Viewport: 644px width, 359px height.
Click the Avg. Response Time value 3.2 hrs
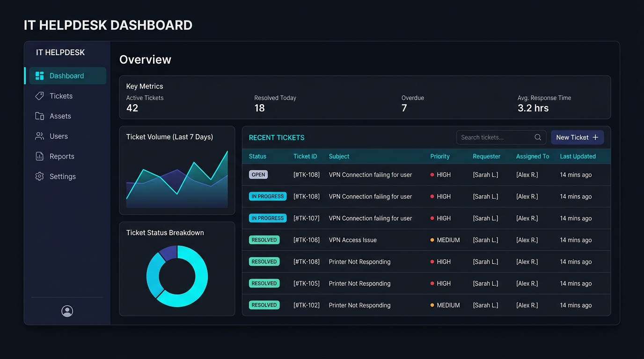pyautogui.click(x=533, y=108)
